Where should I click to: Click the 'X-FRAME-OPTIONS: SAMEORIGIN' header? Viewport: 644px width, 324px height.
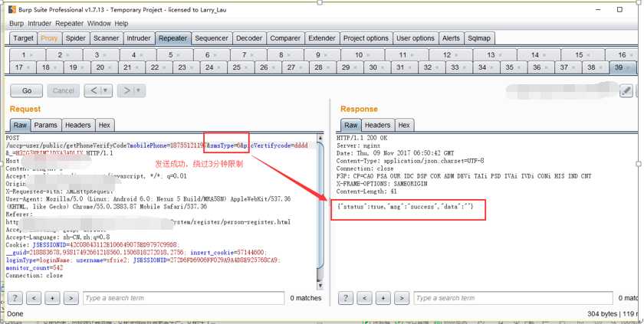click(382, 184)
